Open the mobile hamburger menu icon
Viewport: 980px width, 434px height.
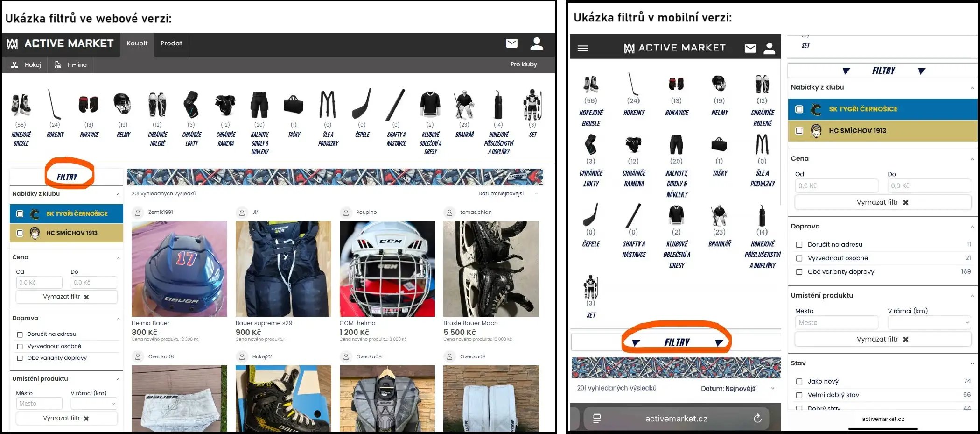pos(583,48)
